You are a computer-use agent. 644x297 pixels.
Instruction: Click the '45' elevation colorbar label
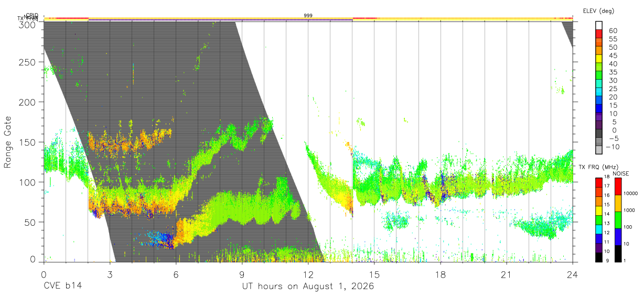coord(613,56)
